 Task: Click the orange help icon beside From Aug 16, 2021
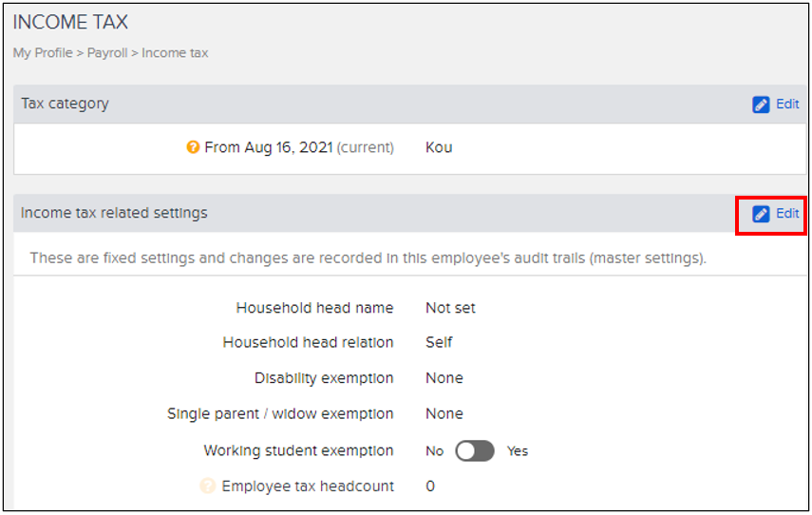coord(193,148)
